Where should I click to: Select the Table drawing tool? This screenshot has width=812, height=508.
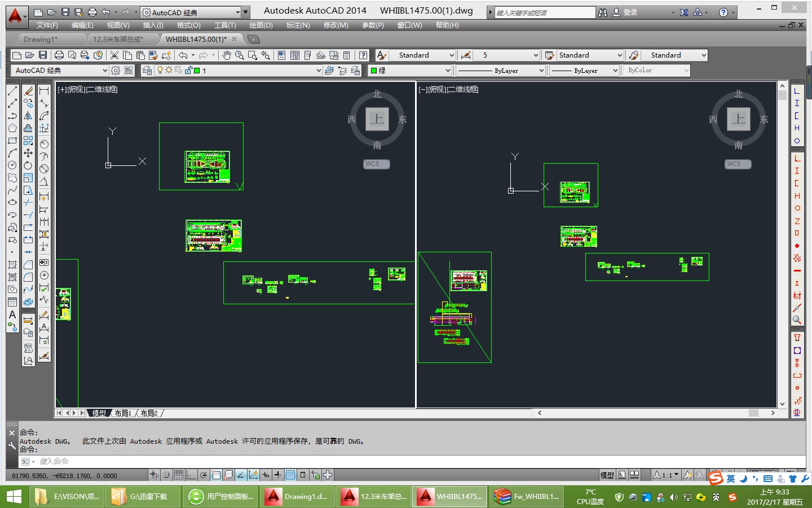click(12, 302)
